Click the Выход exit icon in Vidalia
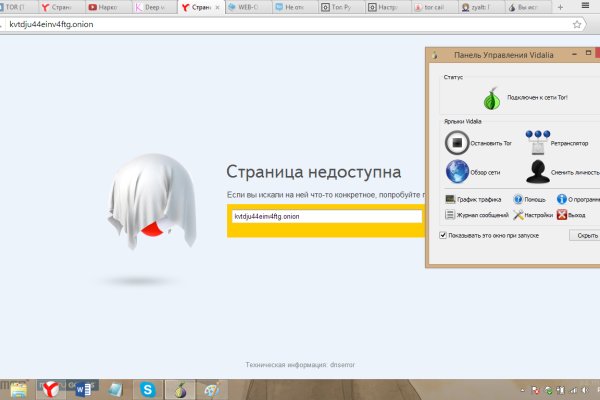 (x=564, y=214)
